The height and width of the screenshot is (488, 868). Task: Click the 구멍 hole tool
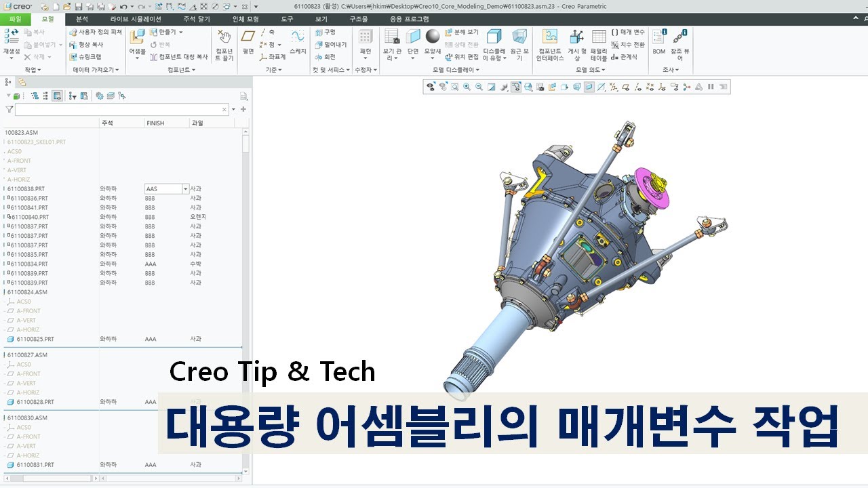coord(325,32)
